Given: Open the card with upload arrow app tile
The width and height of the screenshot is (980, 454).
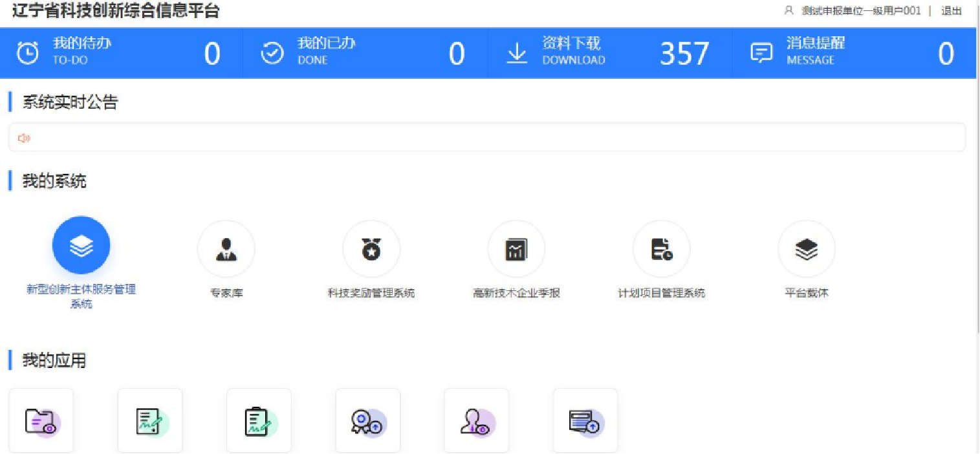Looking at the screenshot, I should coord(585,421).
